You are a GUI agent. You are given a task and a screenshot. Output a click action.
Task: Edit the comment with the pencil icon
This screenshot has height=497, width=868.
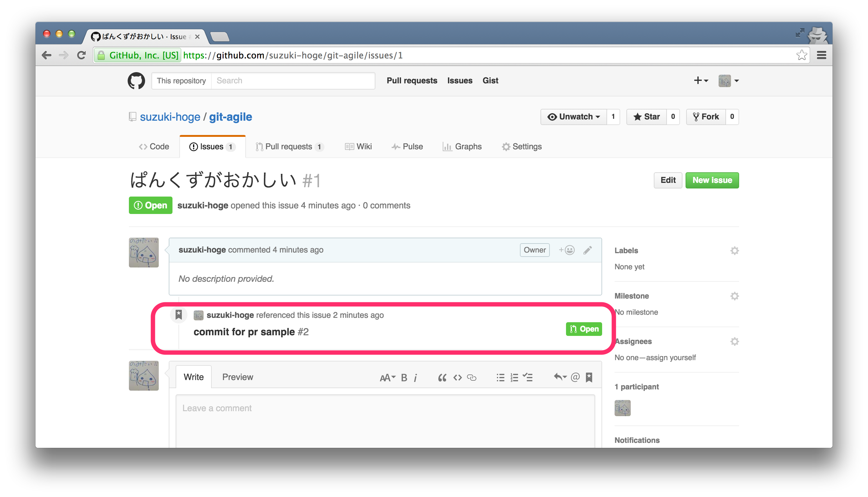pyautogui.click(x=587, y=249)
